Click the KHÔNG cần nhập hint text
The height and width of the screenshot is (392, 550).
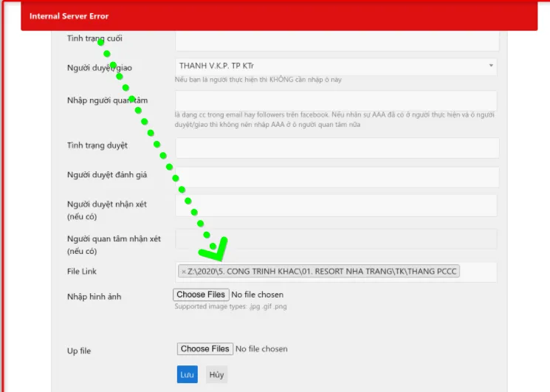(258, 80)
